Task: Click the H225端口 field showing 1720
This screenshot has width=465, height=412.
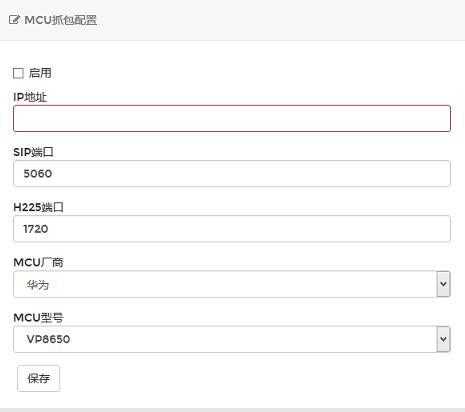Action: click(x=232, y=229)
